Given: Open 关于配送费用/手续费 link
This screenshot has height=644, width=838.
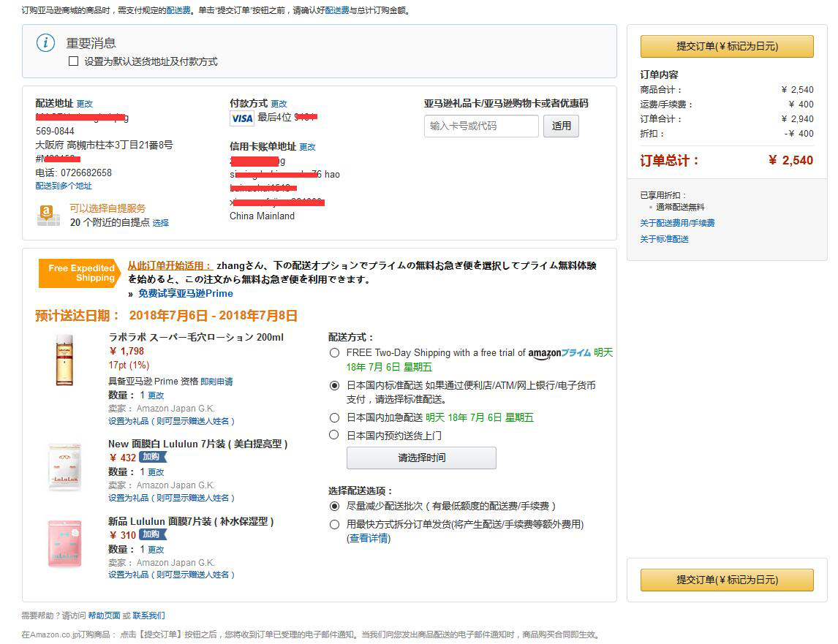Looking at the screenshot, I should [677, 223].
